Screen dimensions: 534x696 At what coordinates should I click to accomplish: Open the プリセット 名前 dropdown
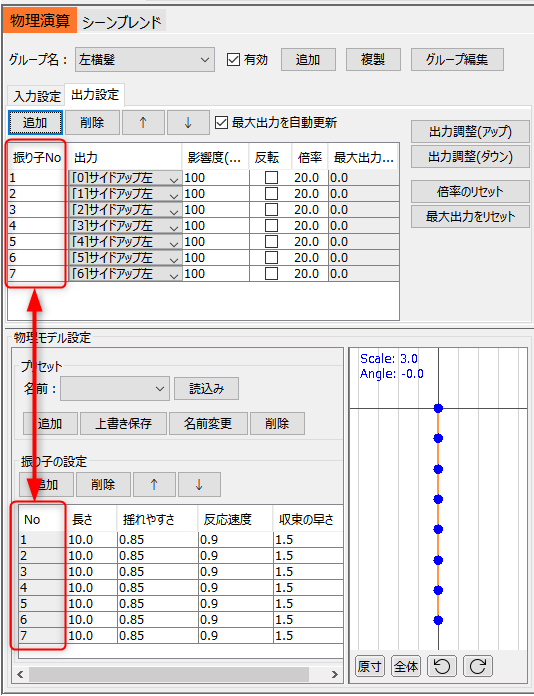pos(115,388)
